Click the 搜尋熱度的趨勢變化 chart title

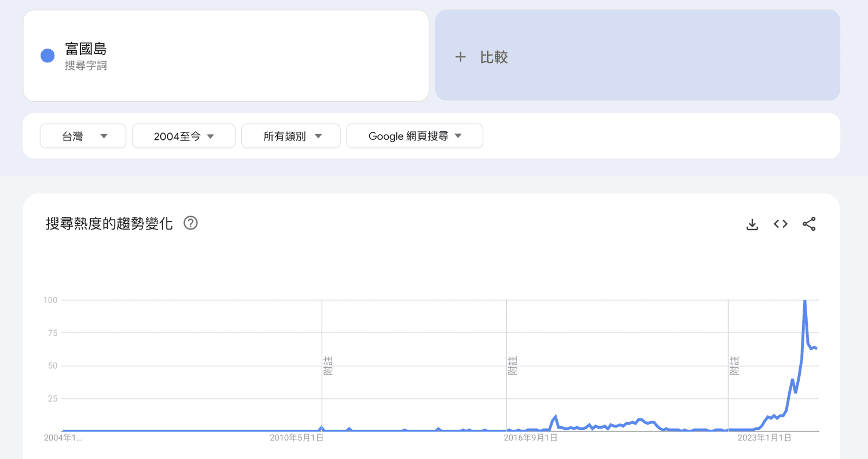pos(109,224)
